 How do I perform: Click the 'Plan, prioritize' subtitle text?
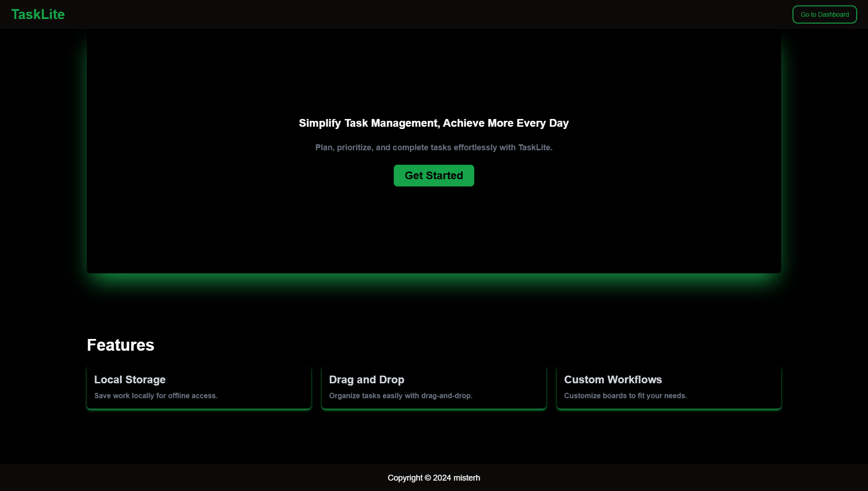tap(433, 148)
